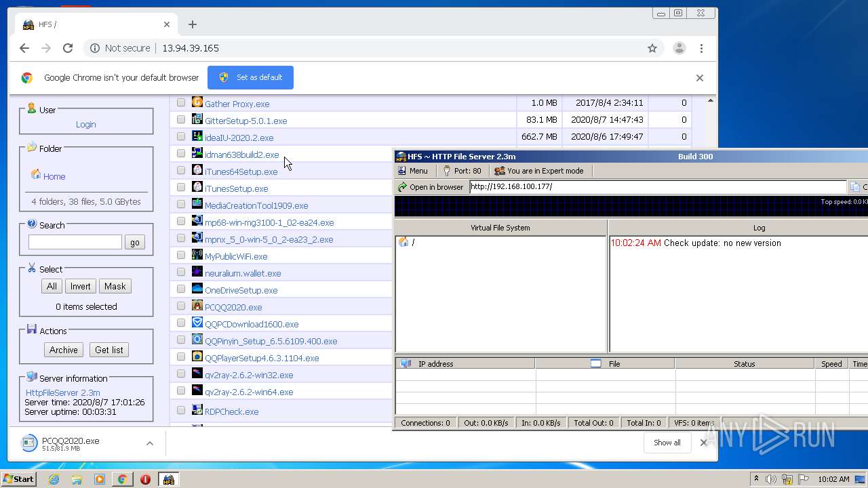This screenshot has width=868, height=488.
Task: Open Windows Explorer from the taskbar
Action: [77, 479]
